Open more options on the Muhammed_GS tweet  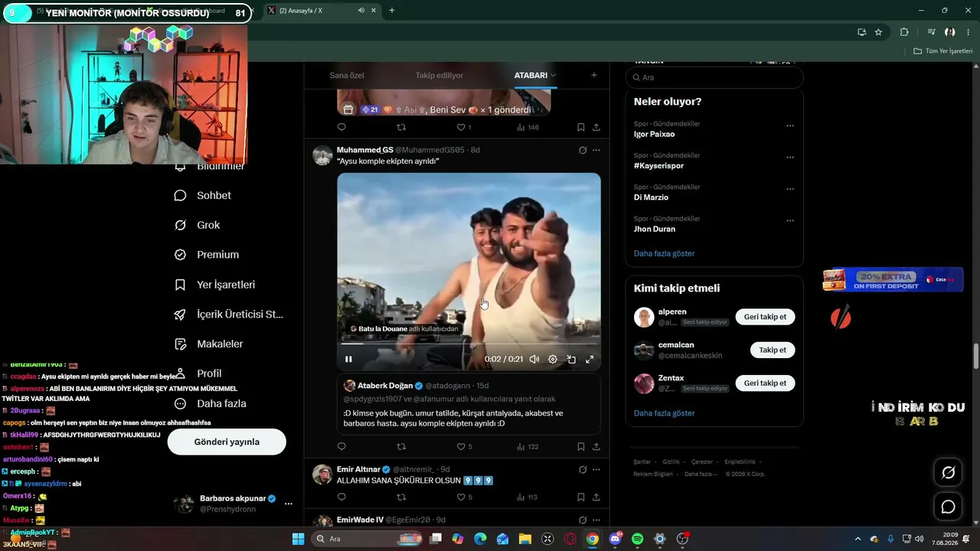tap(596, 150)
